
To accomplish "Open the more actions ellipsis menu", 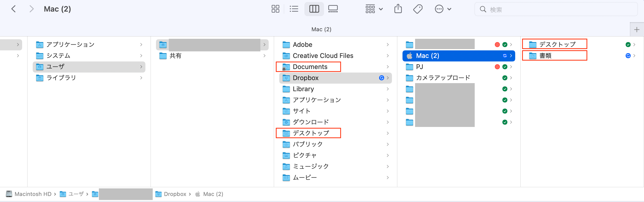I will coord(443,9).
